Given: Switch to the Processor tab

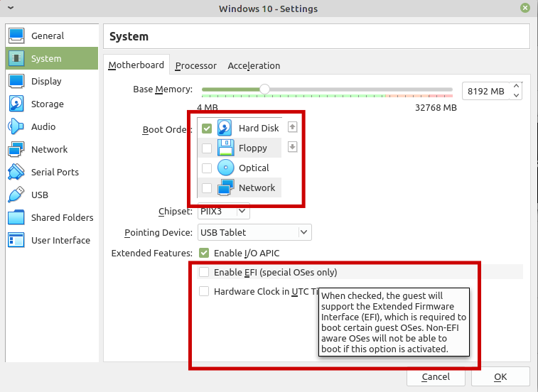Looking at the screenshot, I should pyautogui.click(x=196, y=66).
